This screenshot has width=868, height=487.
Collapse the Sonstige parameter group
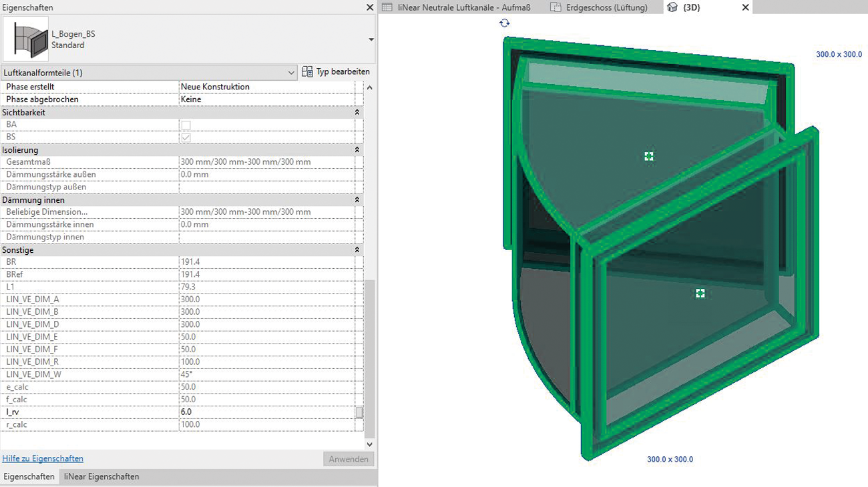(357, 250)
